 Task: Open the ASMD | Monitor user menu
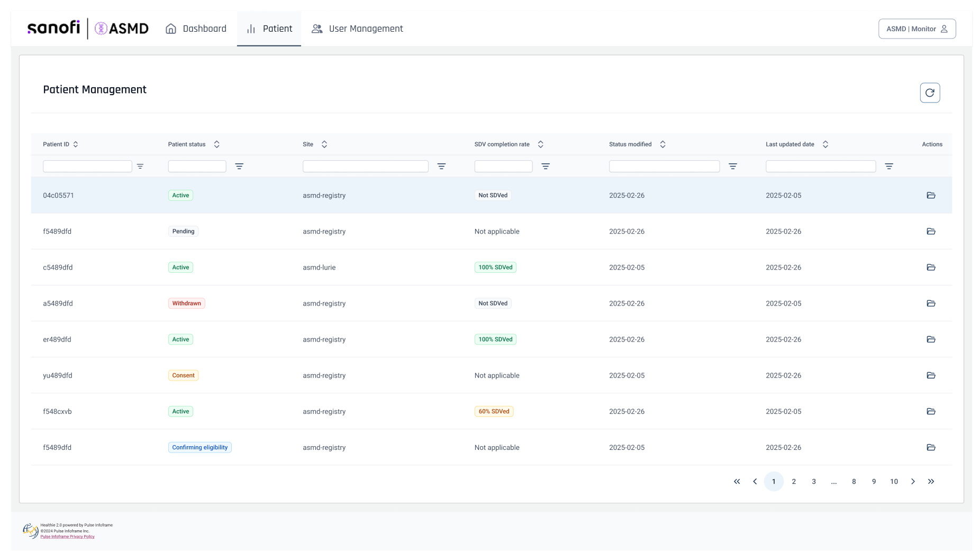pyautogui.click(x=917, y=29)
